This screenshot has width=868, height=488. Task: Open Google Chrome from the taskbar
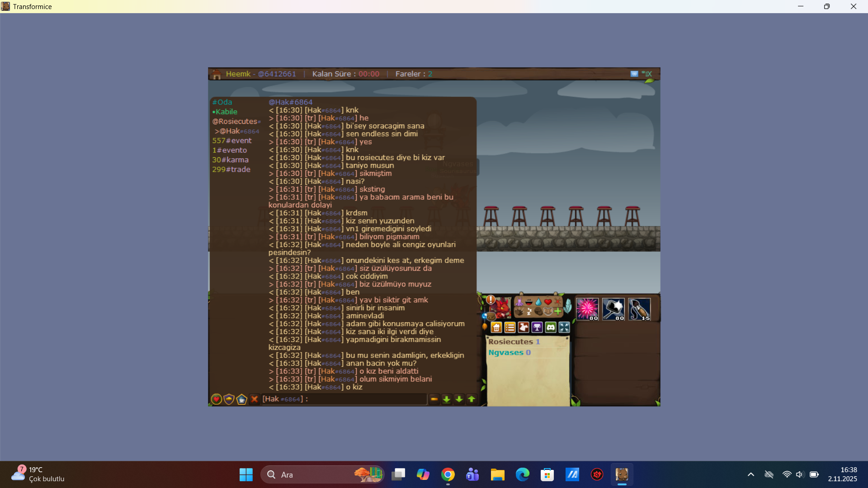pos(448,475)
